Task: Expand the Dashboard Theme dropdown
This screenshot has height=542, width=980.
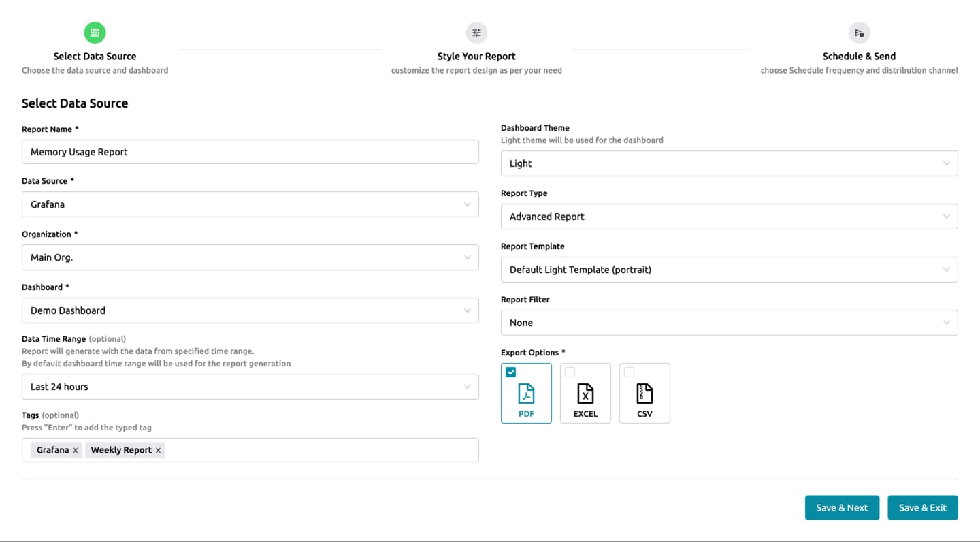Action: (x=729, y=163)
